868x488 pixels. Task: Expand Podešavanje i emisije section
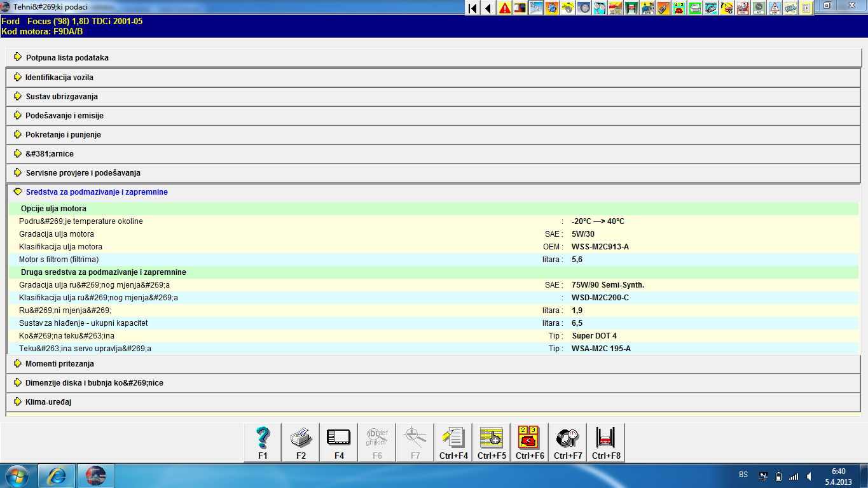[434, 115]
